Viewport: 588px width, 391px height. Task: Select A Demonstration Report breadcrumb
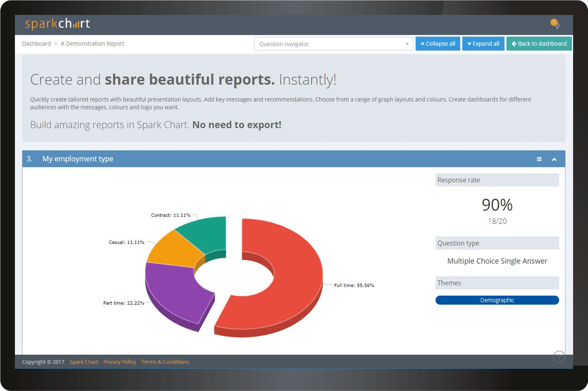(x=92, y=44)
